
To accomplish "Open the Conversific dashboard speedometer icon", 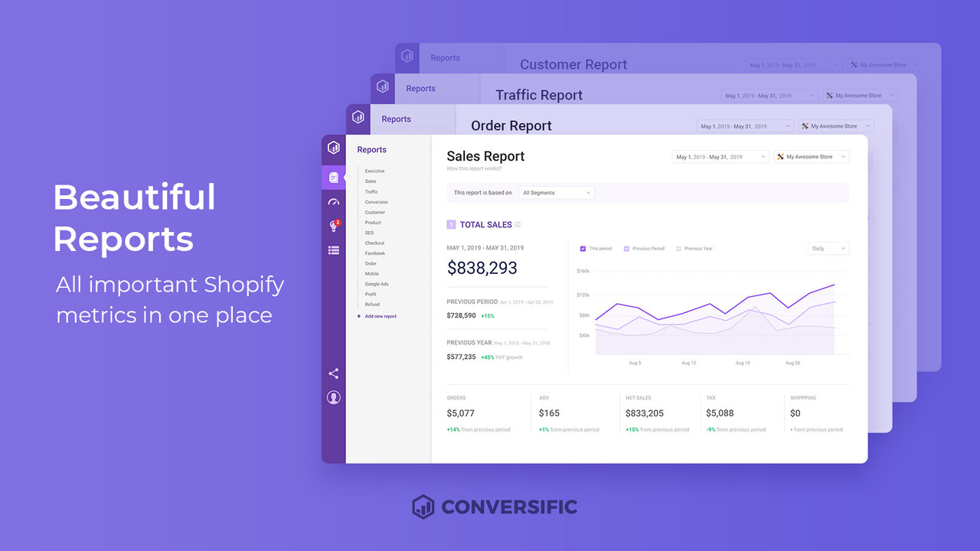I will [x=333, y=201].
